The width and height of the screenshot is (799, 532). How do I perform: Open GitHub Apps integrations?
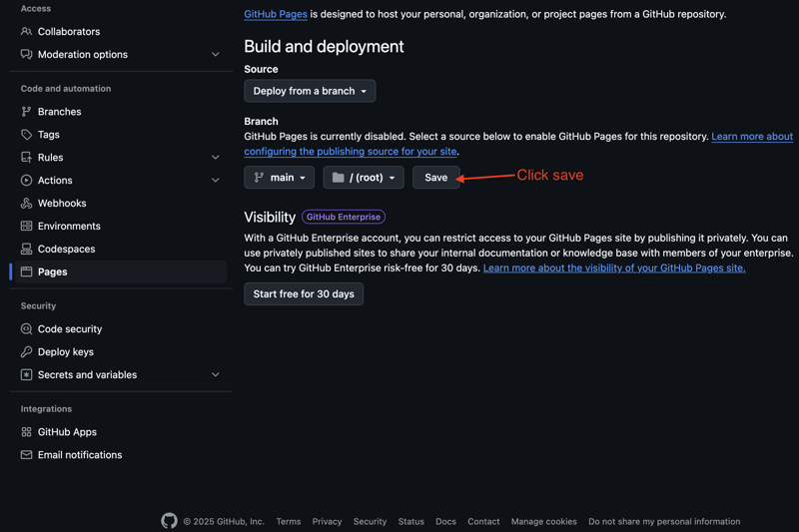coord(121,432)
